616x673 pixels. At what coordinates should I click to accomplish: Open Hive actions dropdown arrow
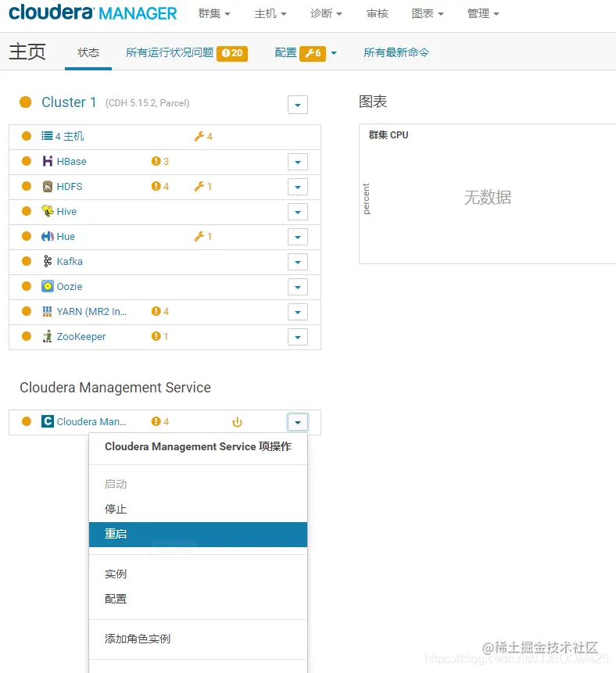(x=298, y=212)
